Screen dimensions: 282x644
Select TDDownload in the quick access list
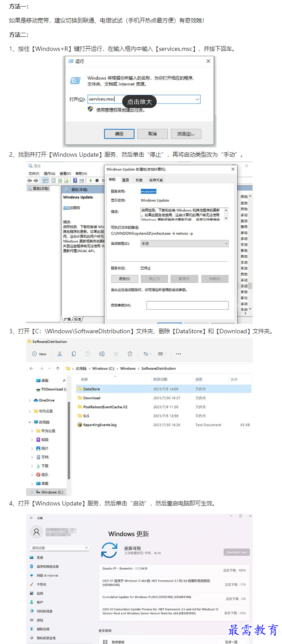tap(51, 389)
